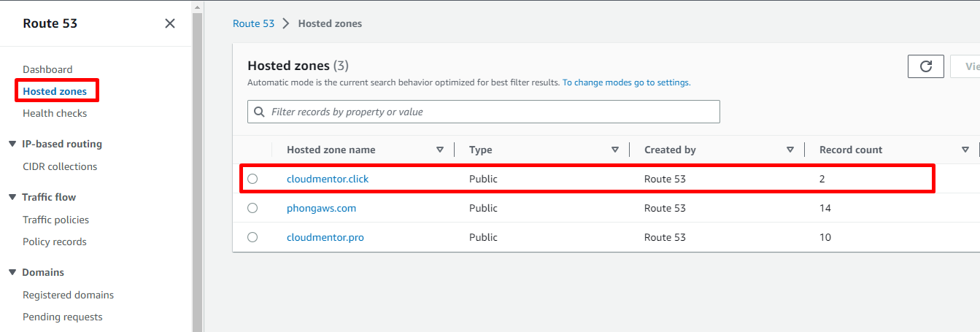Focus the filter records search field

493,112
